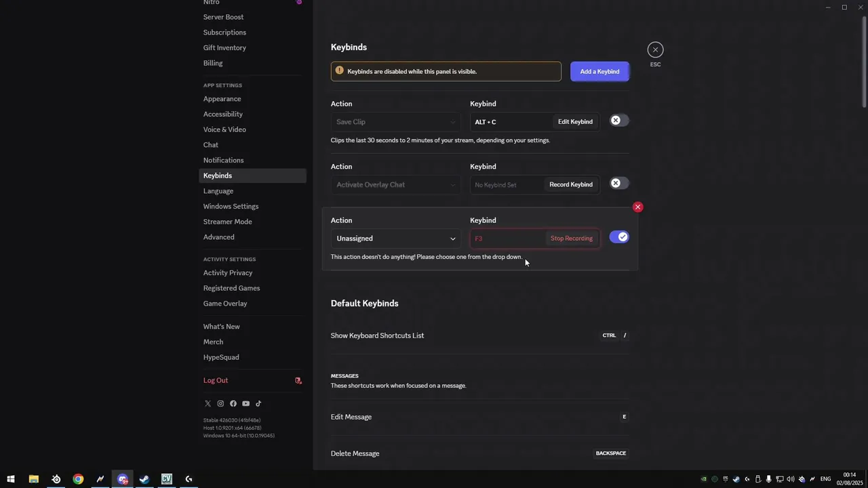Open the Game Overlay settings page
The image size is (868, 488).
point(225,304)
